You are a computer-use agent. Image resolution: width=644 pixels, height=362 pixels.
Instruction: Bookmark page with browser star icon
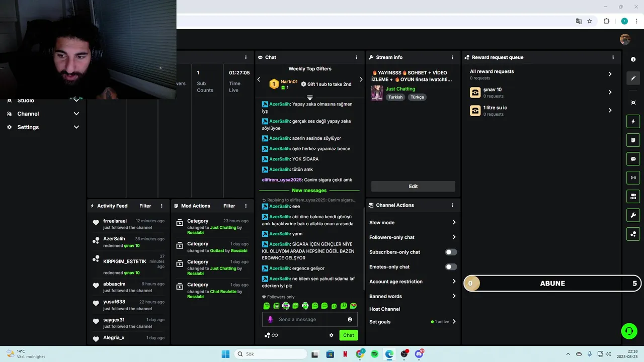pos(590,21)
